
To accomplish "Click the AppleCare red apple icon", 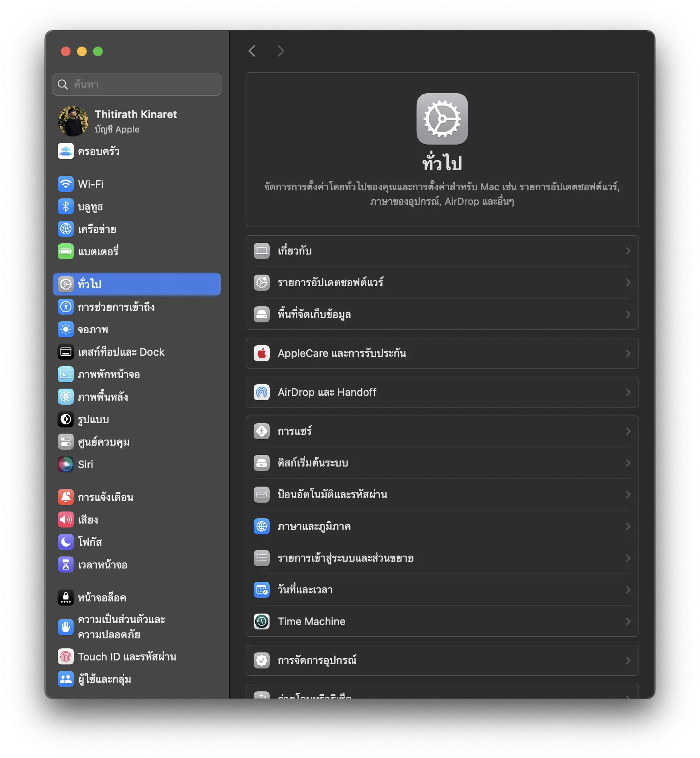I will tap(262, 353).
